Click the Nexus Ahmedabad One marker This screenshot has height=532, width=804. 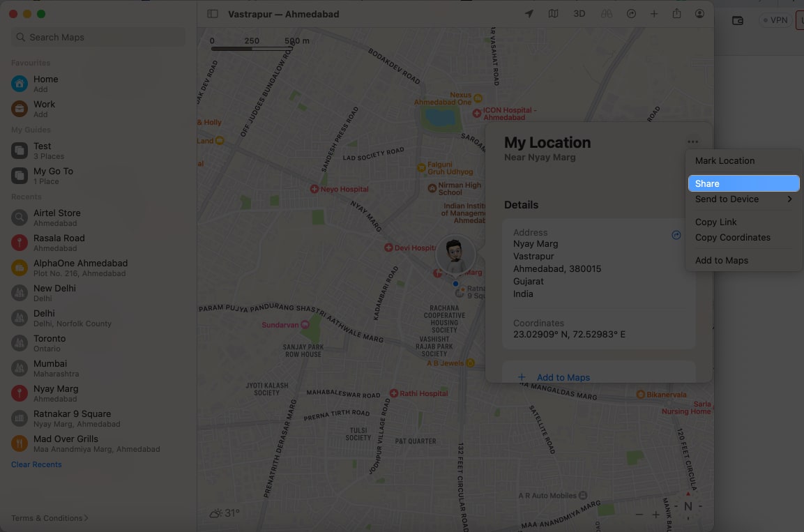[478, 98]
